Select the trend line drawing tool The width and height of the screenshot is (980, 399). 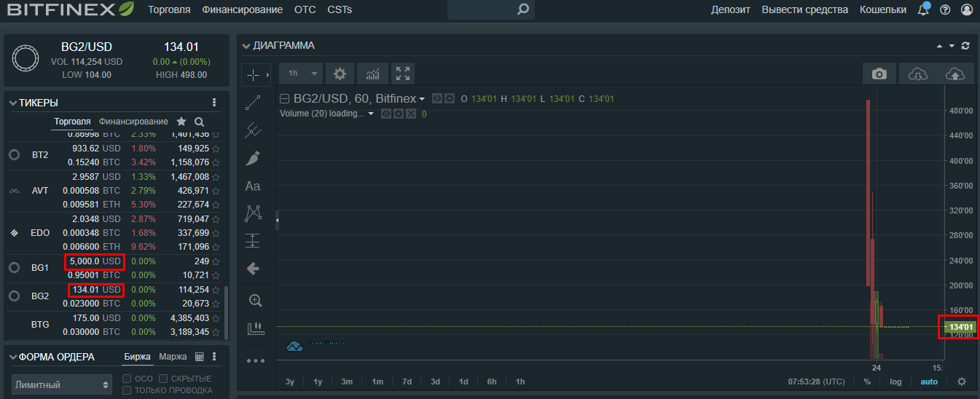(253, 103)
